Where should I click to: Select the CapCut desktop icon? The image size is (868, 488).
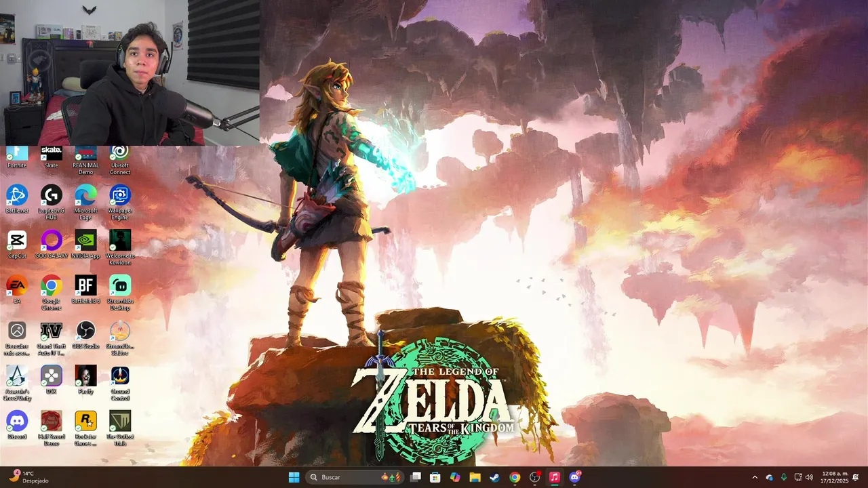[x=17, y=245]
